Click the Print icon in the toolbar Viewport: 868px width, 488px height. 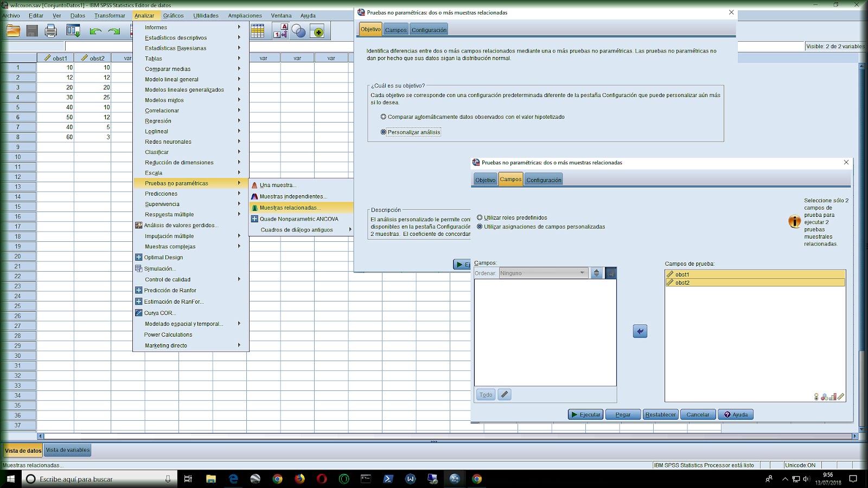click(51, 31)
